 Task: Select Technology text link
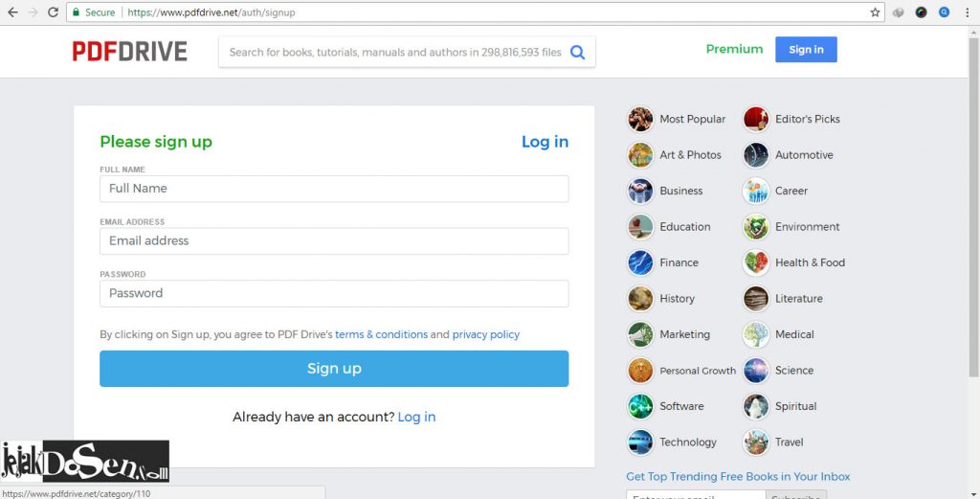coord(687,442)
